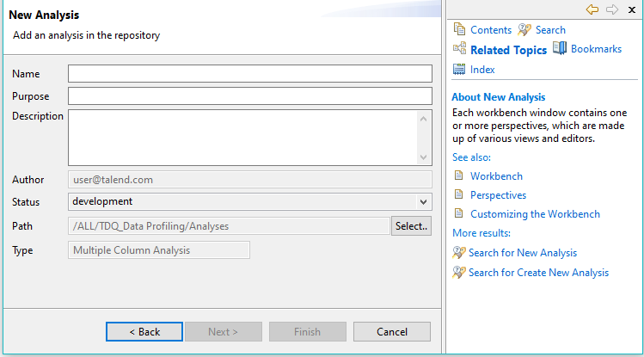The width and height of the screenshot is (644, 357).
Task: Open the Workbench help topic
Action: [x=496, y=176]
